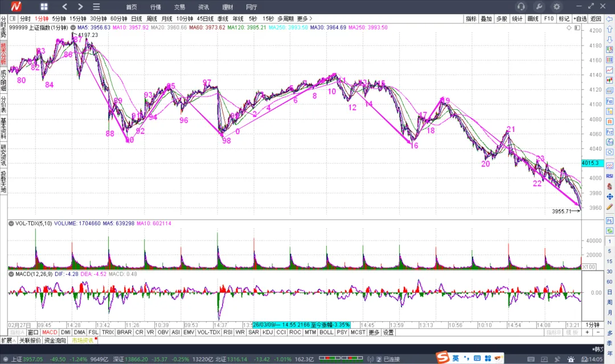Image resolution: width=615 pixels, height=364 pixels.
Task: Click the 叠加 overlay button
Action: 486,18
